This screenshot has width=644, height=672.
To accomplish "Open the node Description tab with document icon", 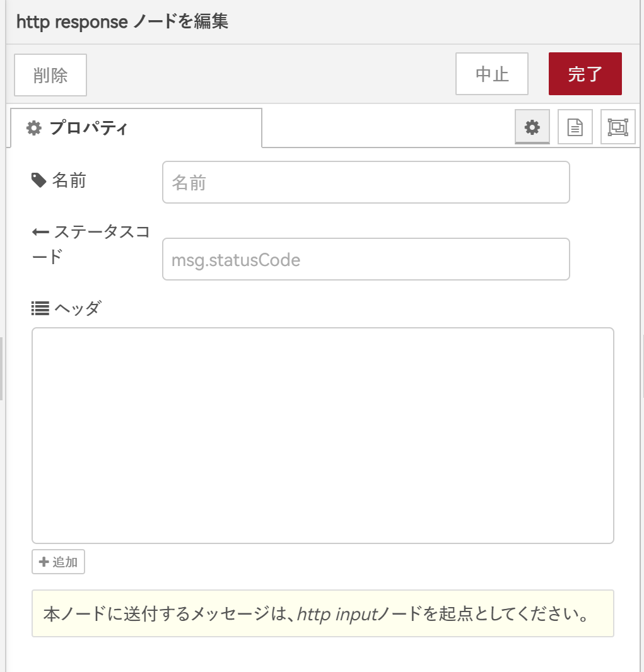I will (x=575, y=126).
